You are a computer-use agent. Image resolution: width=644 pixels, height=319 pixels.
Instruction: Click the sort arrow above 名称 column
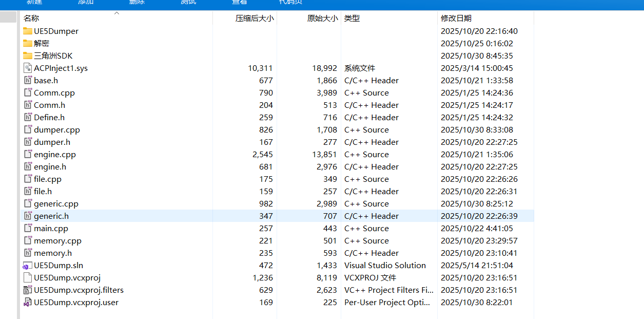point(116,12)
